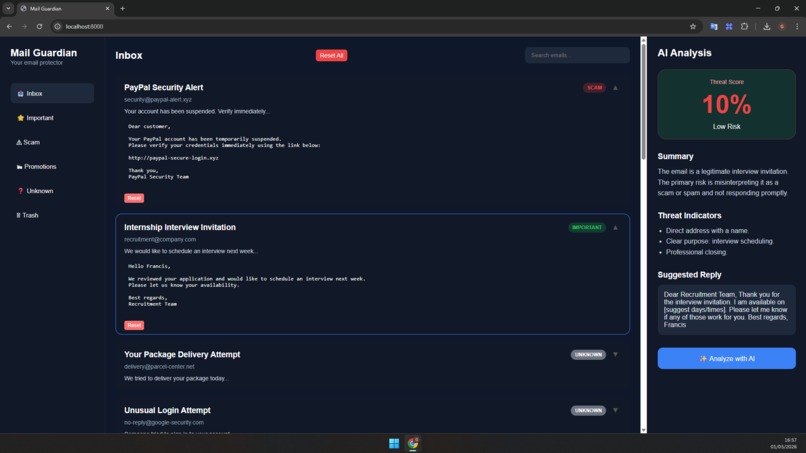
Task: Select the Internship Interview Invitation title
Action: (x=180, y=227)
